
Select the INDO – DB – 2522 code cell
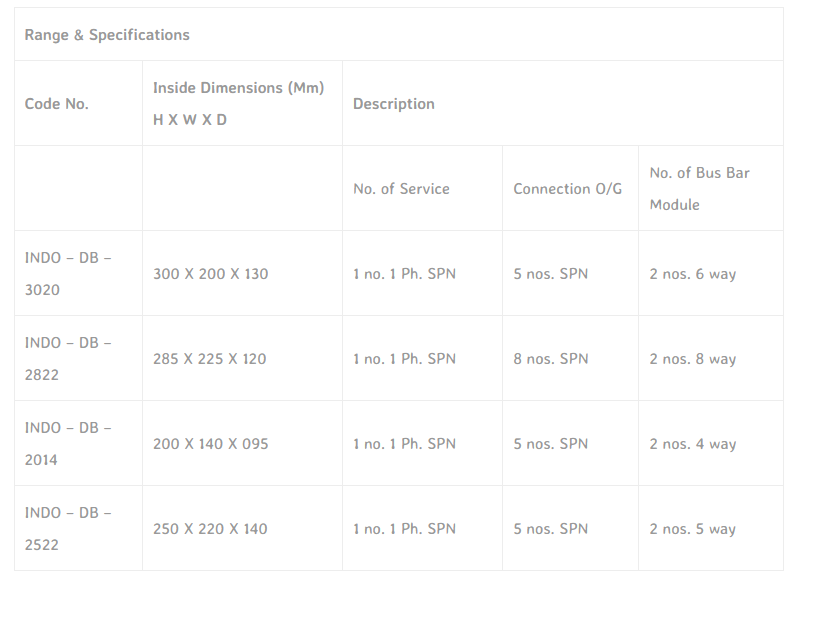(68, 528)
